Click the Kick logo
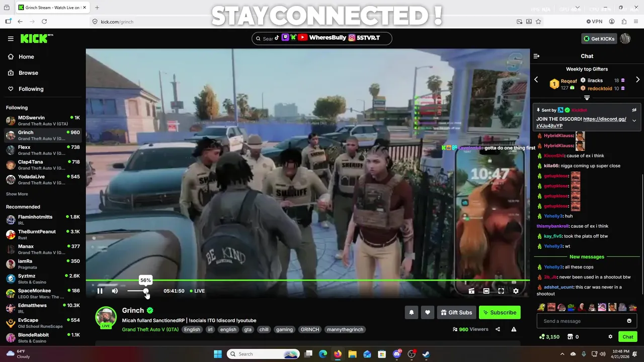Viewport: 644px width, 362px height. click(36, 38)
